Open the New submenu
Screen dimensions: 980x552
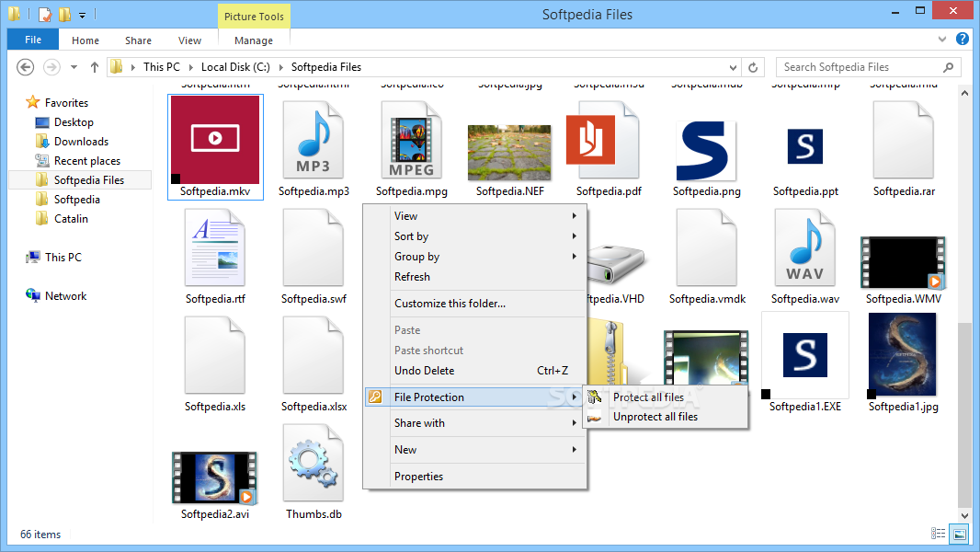(475, 450)
